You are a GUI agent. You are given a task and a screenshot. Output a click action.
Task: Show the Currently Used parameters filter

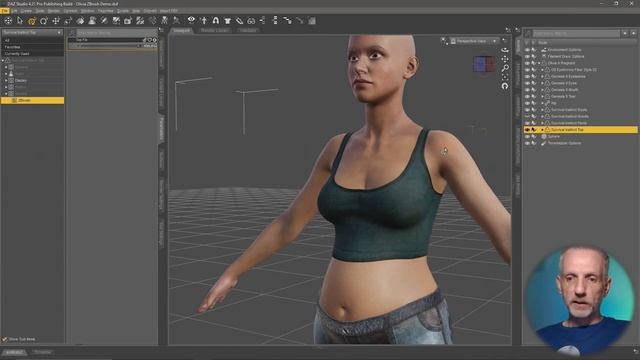(x=32, y=53)
